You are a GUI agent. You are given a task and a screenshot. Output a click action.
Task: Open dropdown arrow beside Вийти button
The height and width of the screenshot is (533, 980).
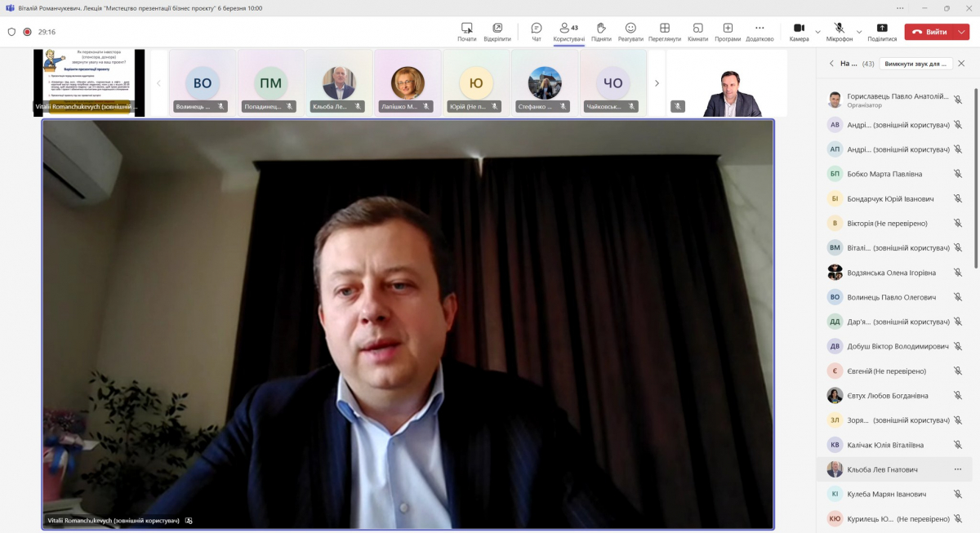coord(961,32)
